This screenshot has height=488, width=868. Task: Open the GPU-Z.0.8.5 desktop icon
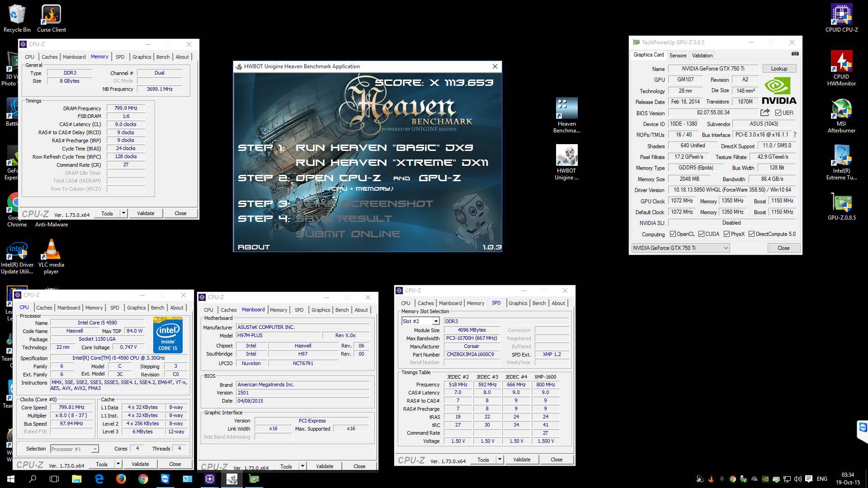[x=841, y=206]
